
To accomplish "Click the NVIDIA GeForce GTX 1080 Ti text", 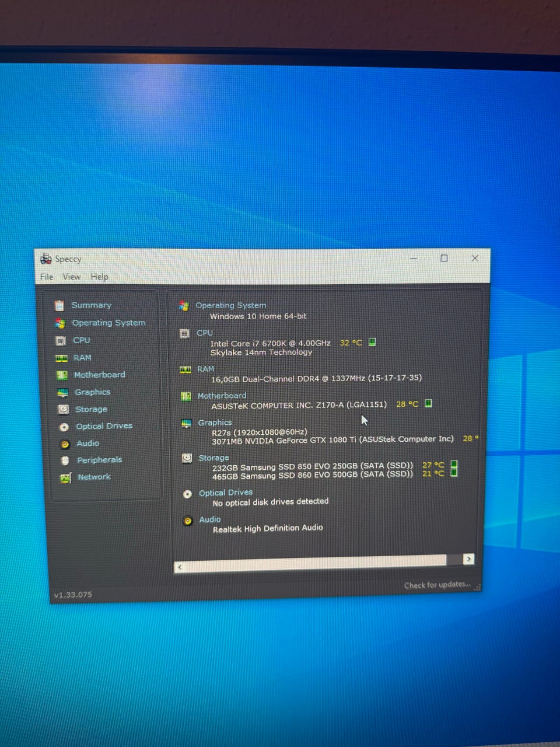I will 332,440.
